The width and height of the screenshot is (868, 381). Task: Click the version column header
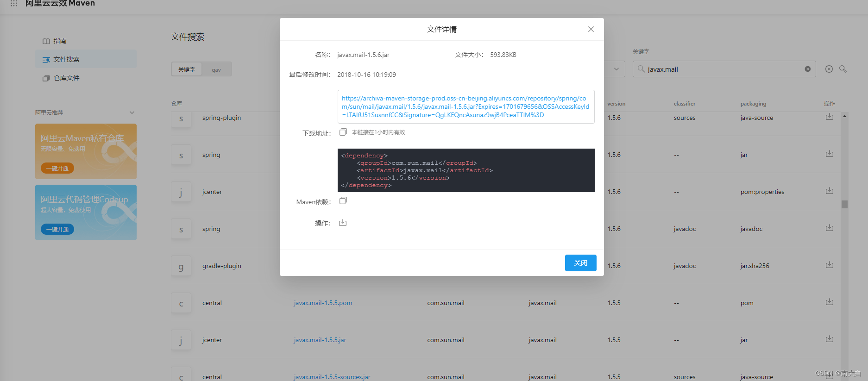pos(616,104)
